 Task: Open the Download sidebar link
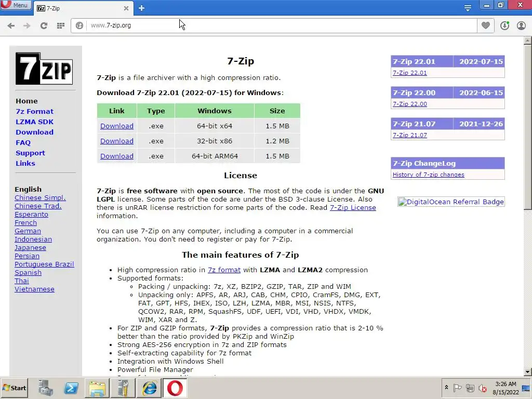[35, 132]
